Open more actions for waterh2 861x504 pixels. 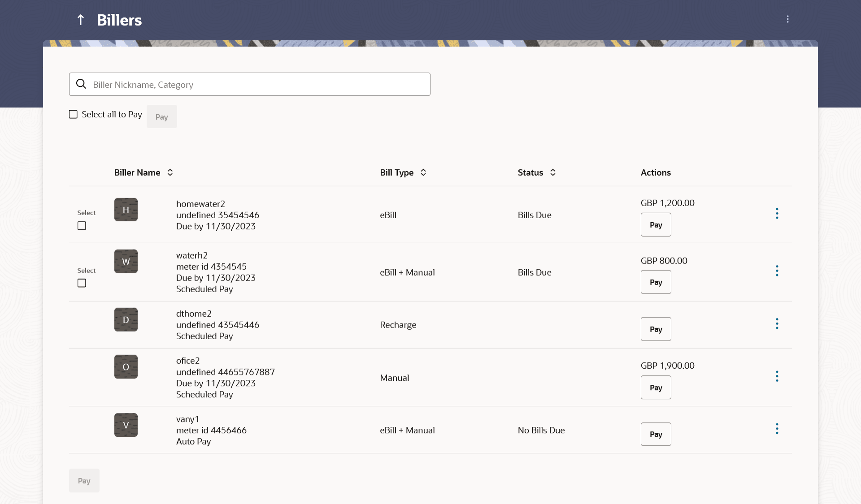[x=777, y=271]
